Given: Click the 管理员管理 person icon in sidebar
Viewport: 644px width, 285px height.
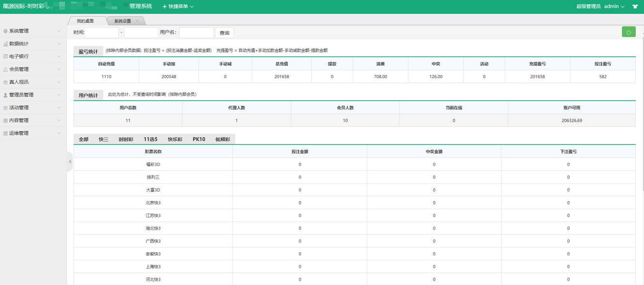Looking at the screenshot, I should pos(5,95).
